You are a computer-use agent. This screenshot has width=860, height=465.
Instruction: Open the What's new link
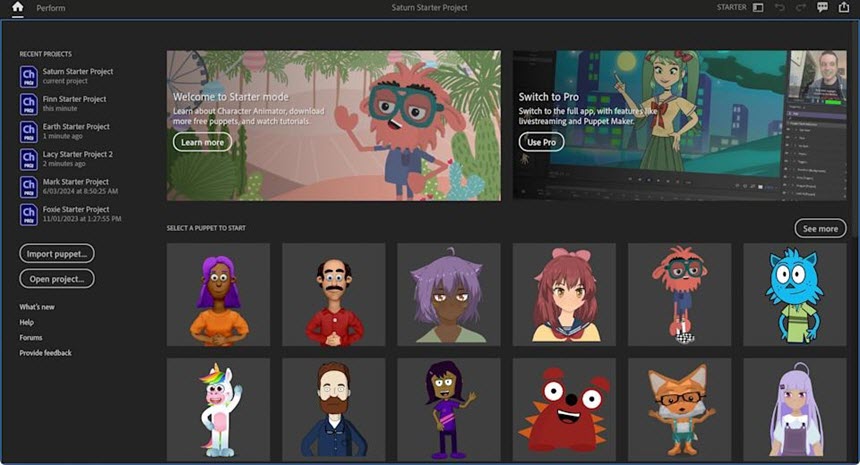[37, 307]
